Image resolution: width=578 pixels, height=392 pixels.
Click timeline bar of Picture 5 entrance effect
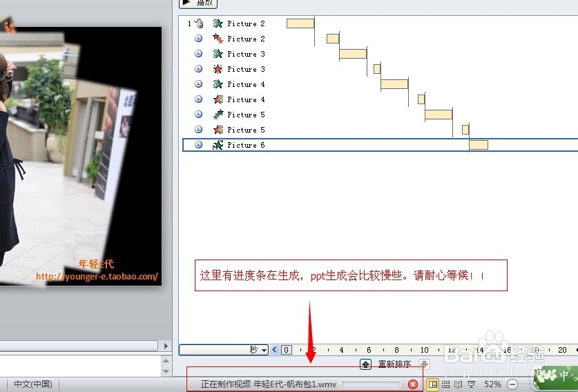(439, 114)
